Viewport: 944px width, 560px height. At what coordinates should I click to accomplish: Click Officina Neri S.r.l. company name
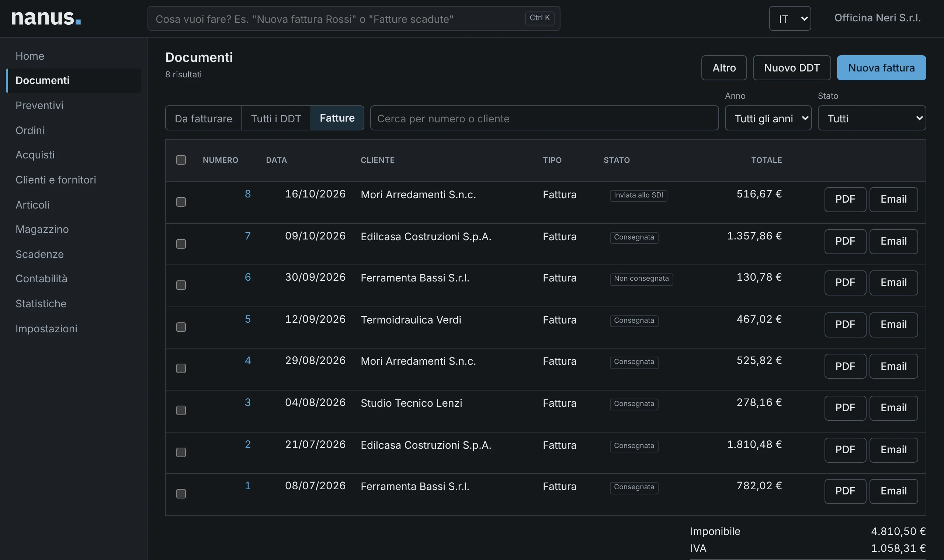[x=877, y=18]
